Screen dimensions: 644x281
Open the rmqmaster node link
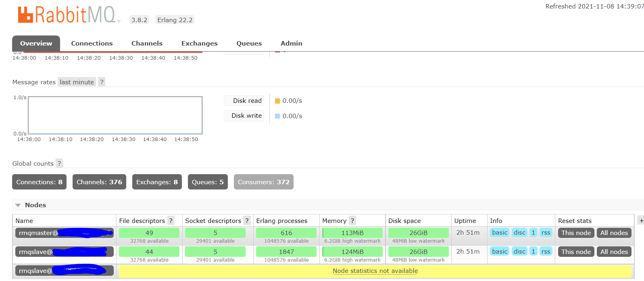(65, 233)
